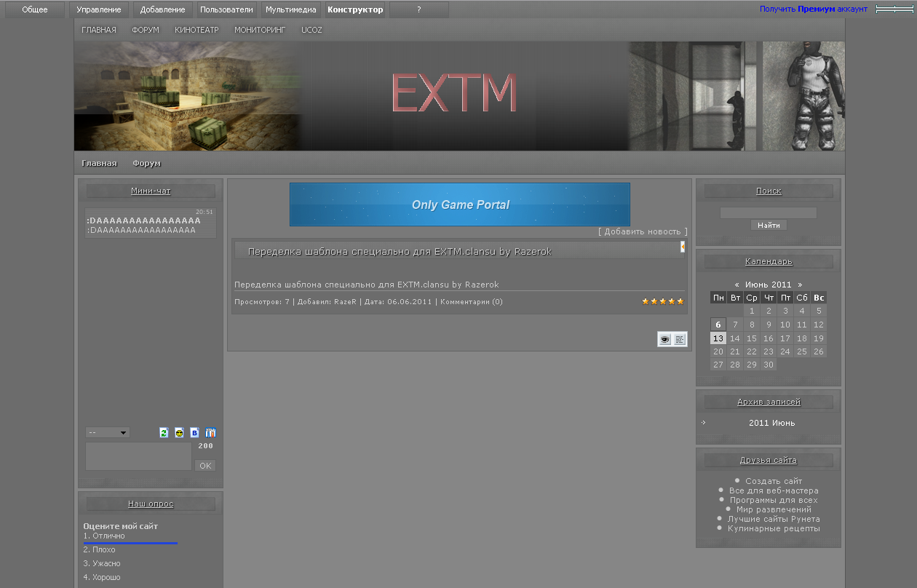Click the Only Game Portal banner

click(460, 204)
